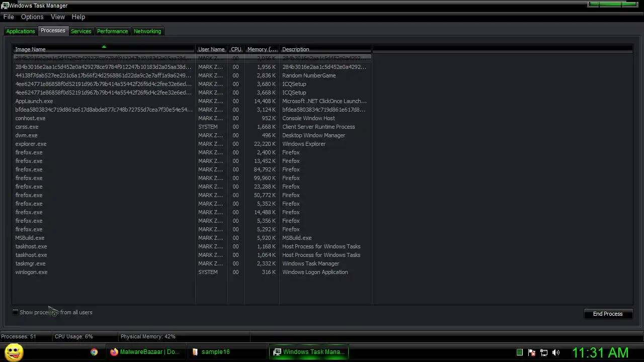
Task: Click the Random NumberGame description
Action: 309,75
